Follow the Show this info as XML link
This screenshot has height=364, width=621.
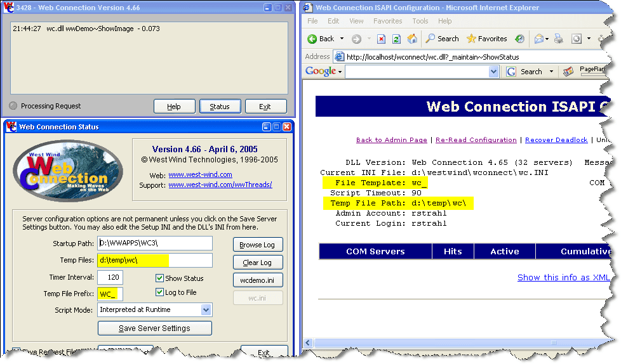click(563, 277)
